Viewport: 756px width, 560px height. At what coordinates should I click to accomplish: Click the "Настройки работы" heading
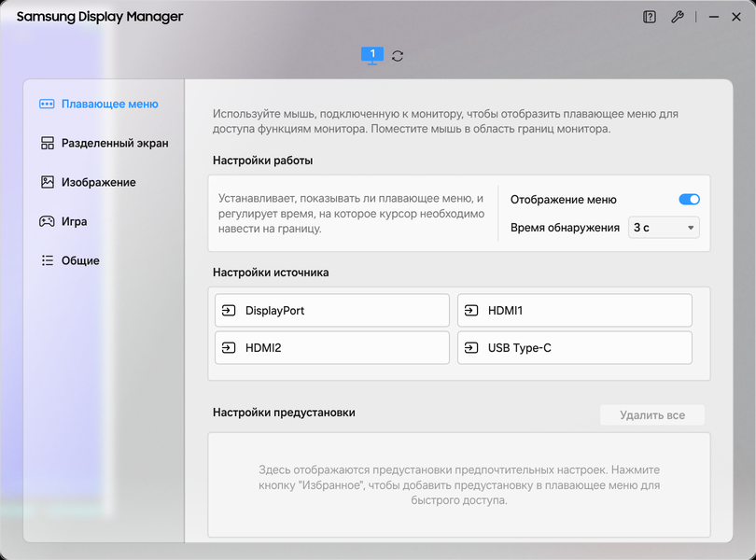point(263,161)
